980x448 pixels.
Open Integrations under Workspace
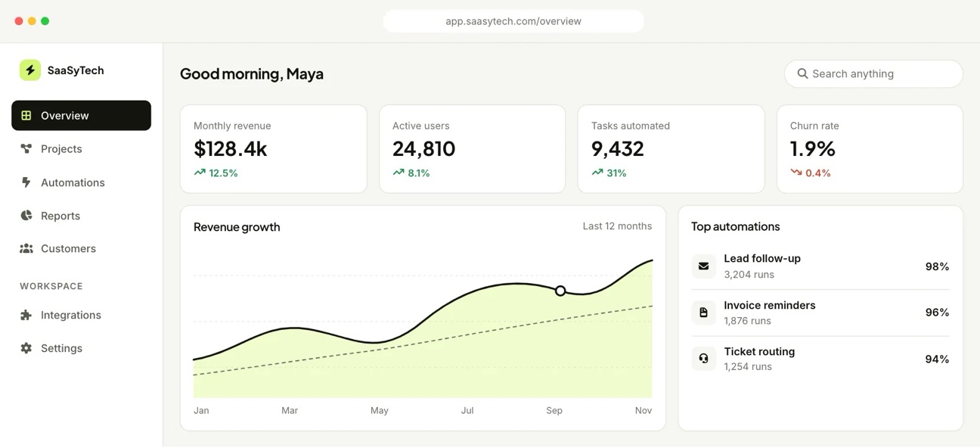click(81, 315)
